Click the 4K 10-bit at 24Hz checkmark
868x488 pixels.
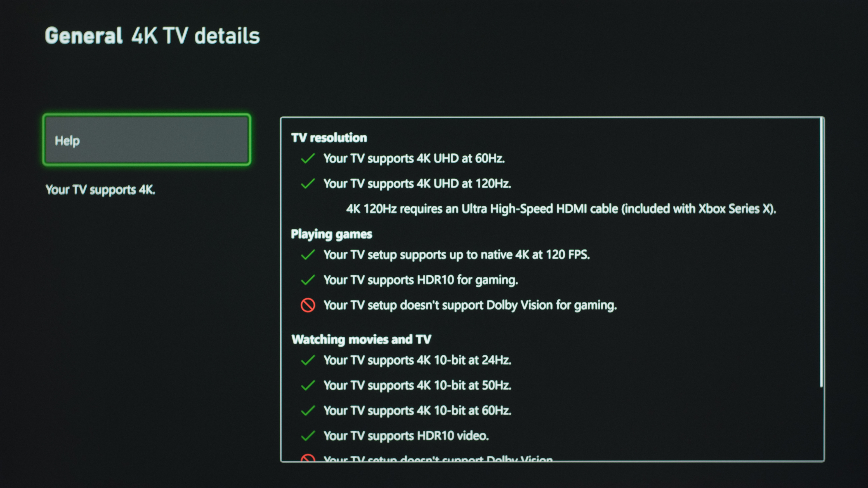pos(308,360)
